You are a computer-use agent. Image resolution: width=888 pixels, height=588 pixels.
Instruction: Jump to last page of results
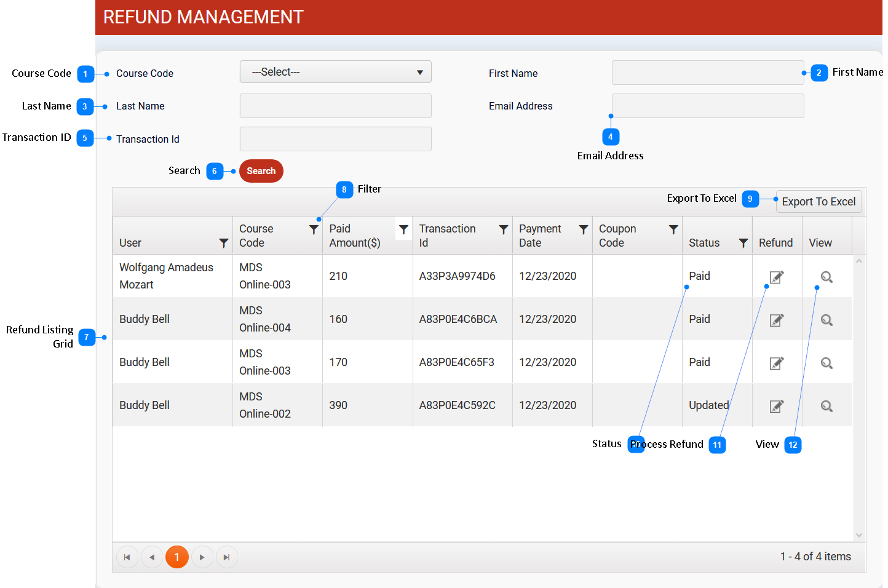pyautogui.click(x=227, y=557)
